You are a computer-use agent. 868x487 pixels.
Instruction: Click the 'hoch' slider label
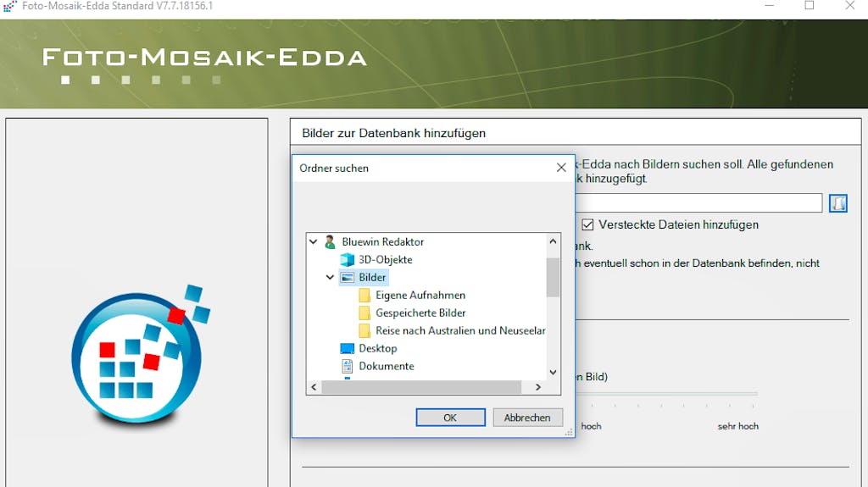point(591,426)
